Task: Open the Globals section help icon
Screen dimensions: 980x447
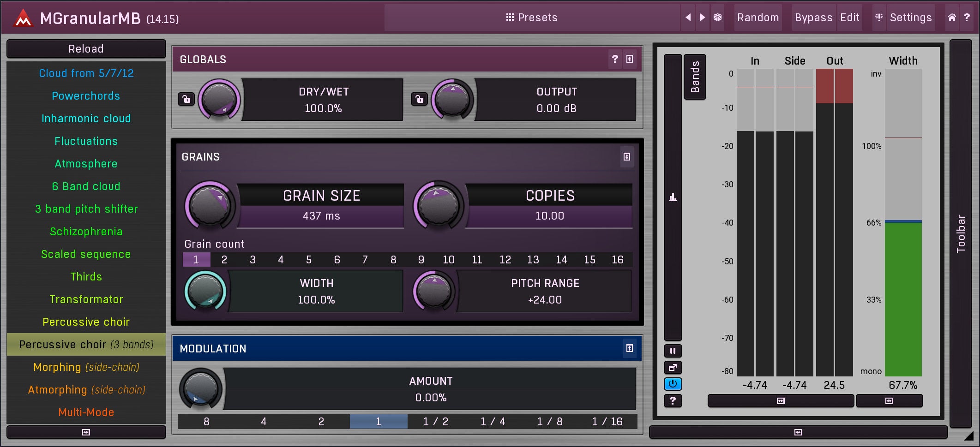Action: 615,59
